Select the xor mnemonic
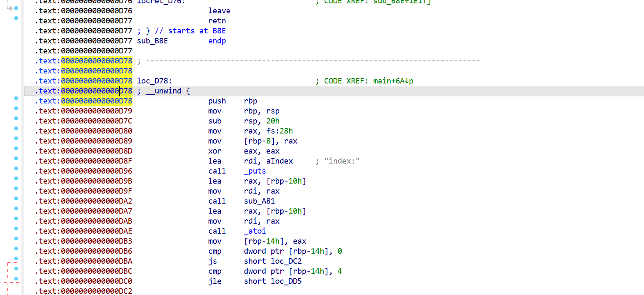Viewport: 644px width, 295px height. click(x=215, y=151)
